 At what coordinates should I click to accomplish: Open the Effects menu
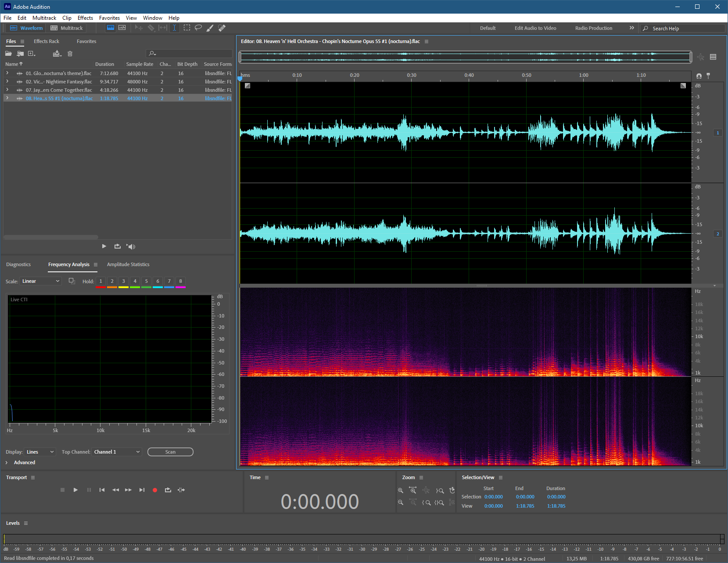pyautogui.click(x=85, y=18)
